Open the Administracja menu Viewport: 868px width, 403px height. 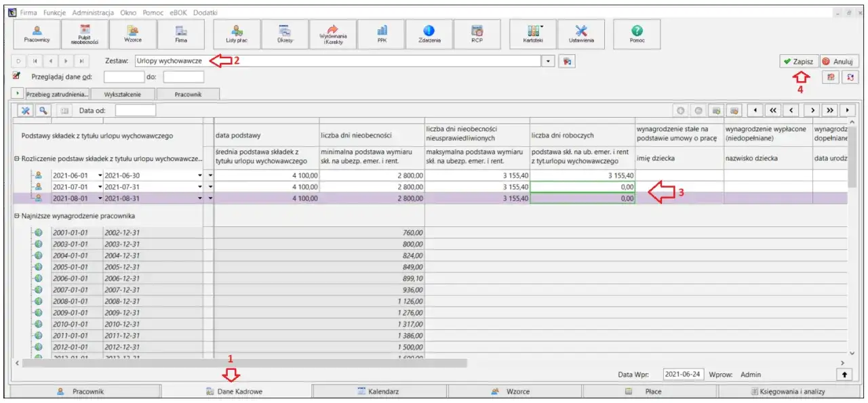click(x=94, y=13)
